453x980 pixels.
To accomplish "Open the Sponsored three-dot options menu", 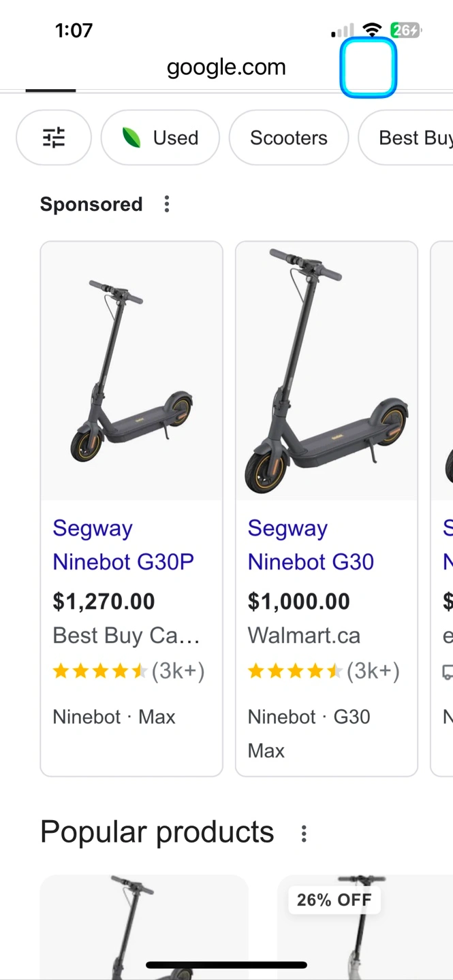I will tap(167, 204).
